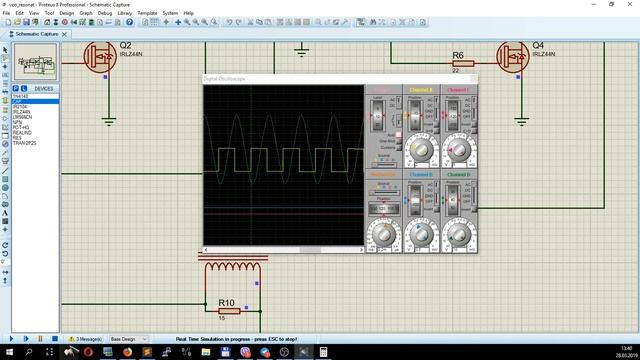This screenshot has width=640, height=360.
Task: Click the Save Project floppy icon
Action: point(26,22)
